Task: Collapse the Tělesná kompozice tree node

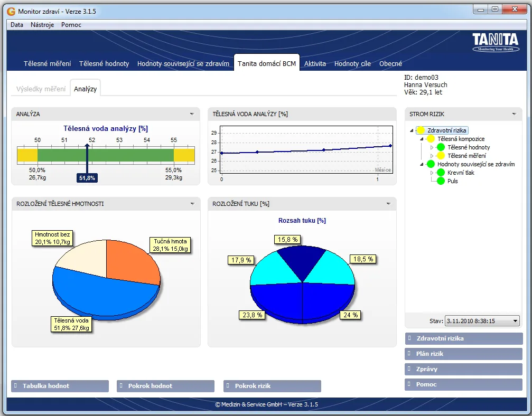Action: (422, 139)
